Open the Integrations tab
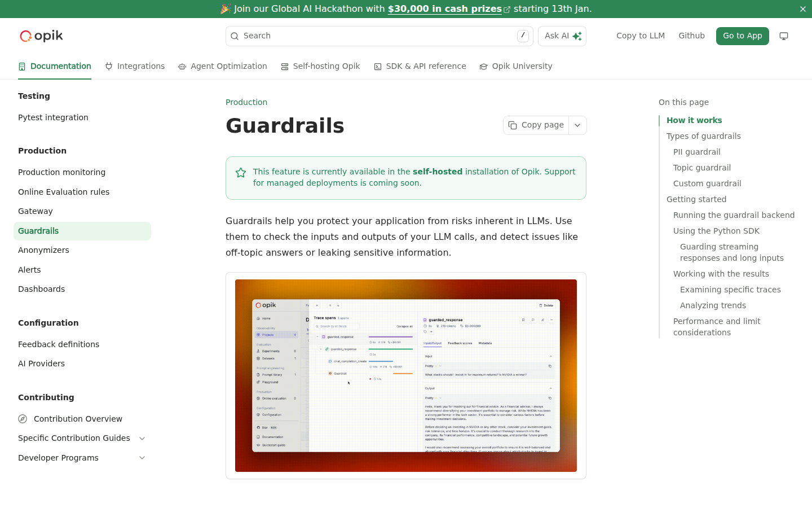 (x=135, y=66)
